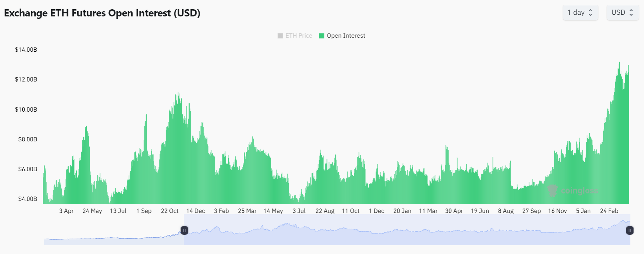Click the chart title "Exchange ETH Futures Open Interest"

point(102,13)
